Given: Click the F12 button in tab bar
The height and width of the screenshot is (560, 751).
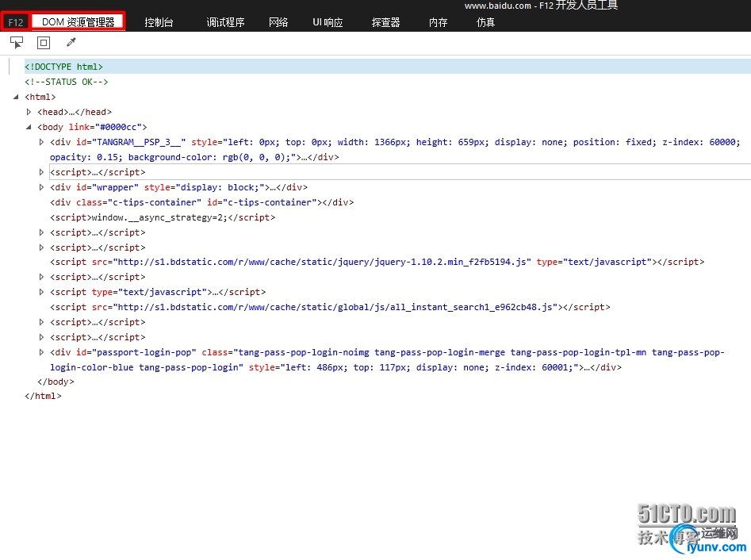Looking at the screenshot, I should point(16,22).
